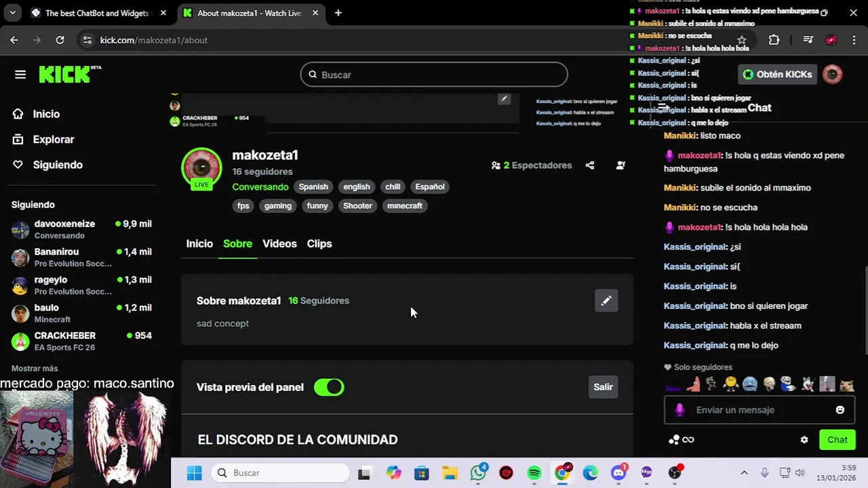Viewport: 868px width, 488px height.
Task: Pick the yellow smiley character emote
Action: pyautogui.click(x=730, y=384)
